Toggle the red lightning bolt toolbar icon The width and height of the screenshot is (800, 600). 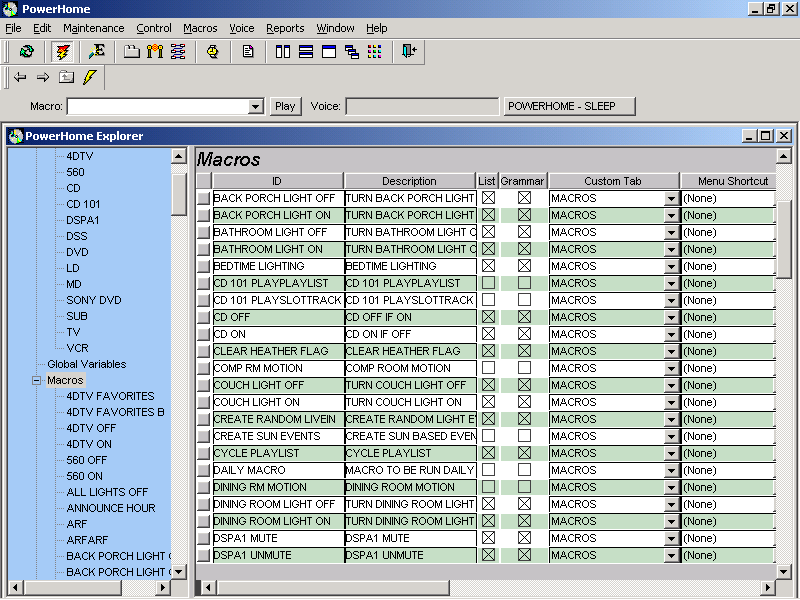[62, 52]
